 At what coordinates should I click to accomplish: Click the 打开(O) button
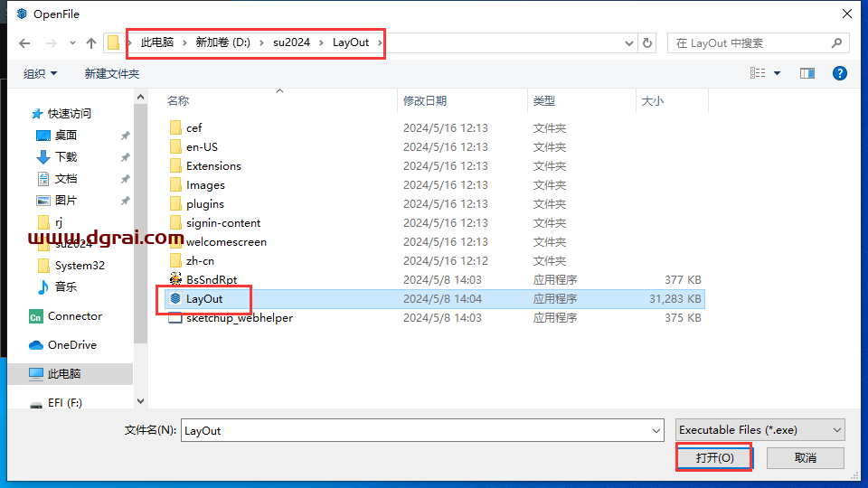pyautogui.click(x=714, y=458)
